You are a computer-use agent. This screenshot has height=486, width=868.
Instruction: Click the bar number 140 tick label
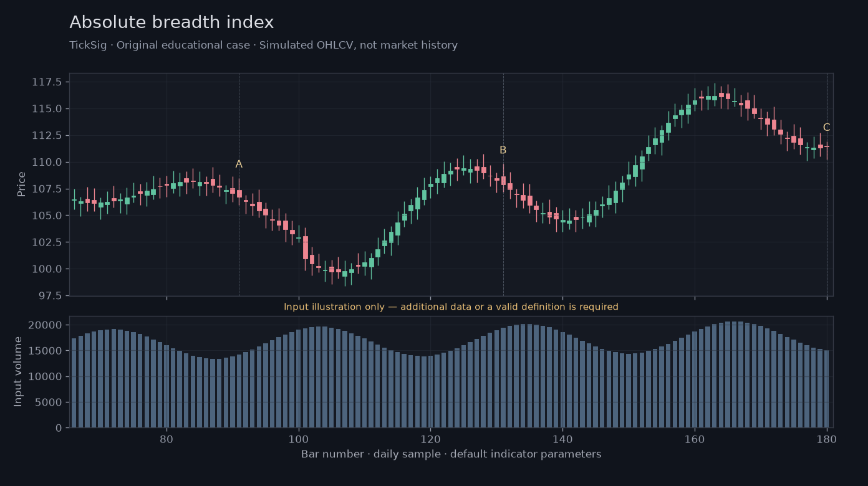click(562, 439)
